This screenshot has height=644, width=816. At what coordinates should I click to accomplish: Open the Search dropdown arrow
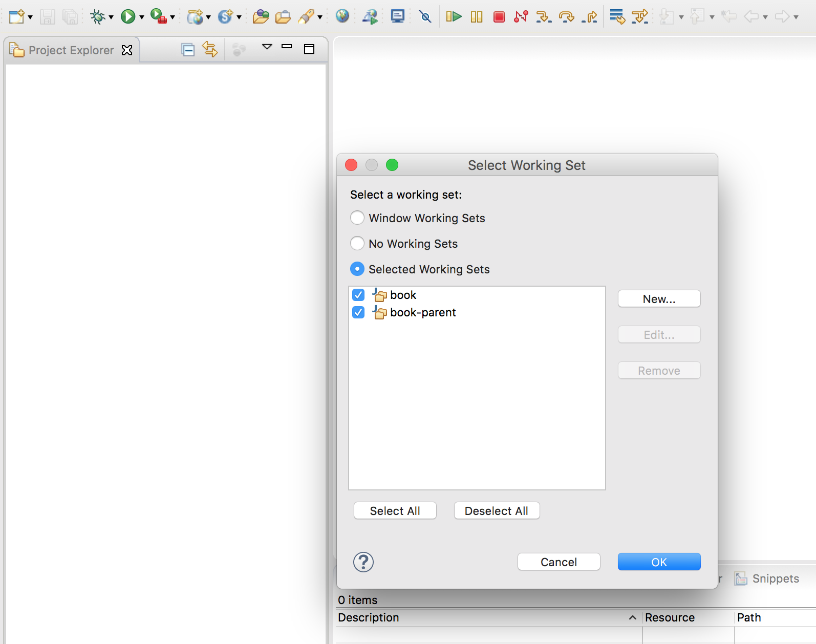click(x=320, y=17)
